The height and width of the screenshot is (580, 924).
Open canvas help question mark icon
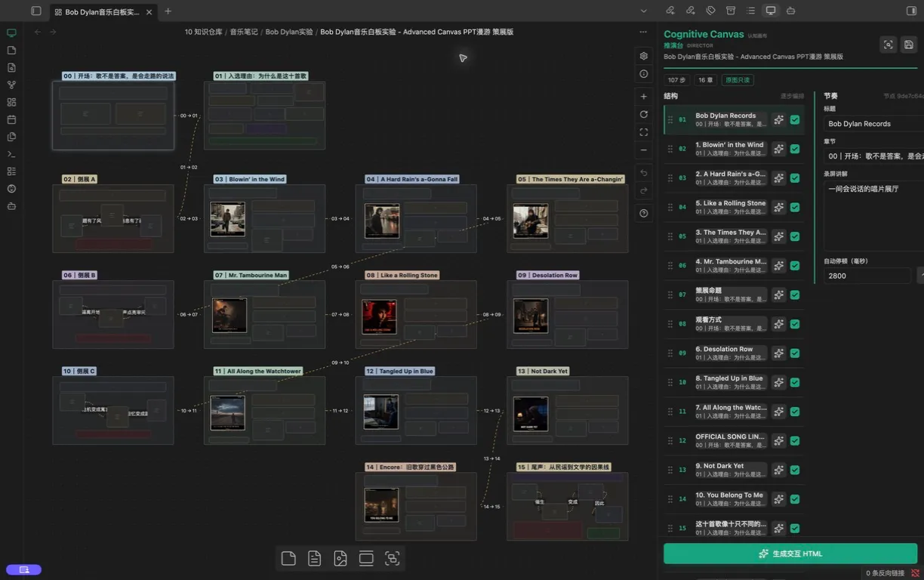click(x=643, y=214)
